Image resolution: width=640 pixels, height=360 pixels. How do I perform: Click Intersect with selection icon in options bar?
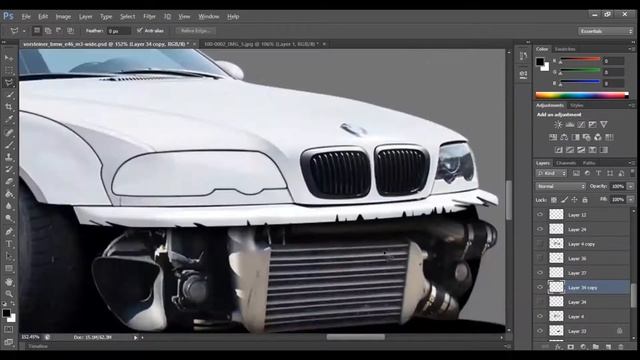70,31
